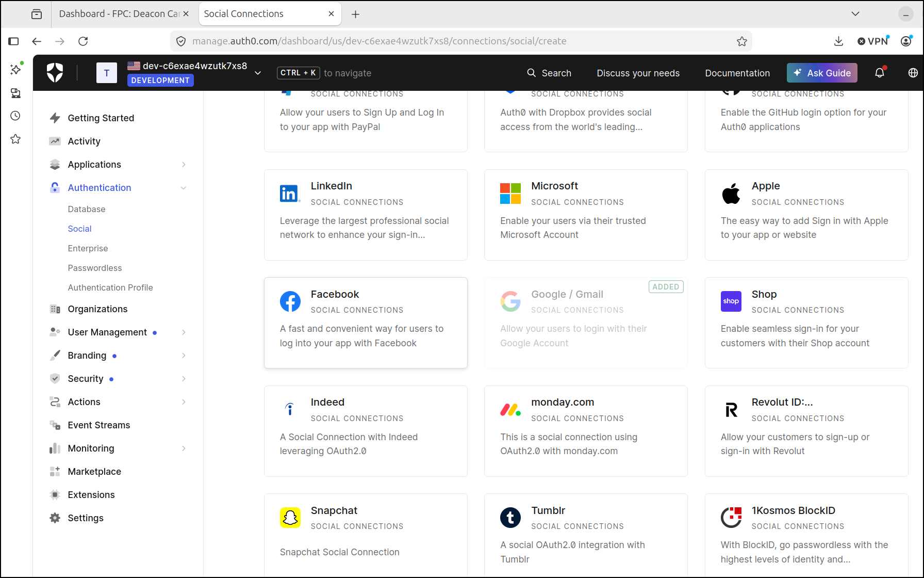Image resolution: width=924 pixels, height=578 pixels.
Task: Bookmark this page with star icon
Action: click(x=742, y=41)
